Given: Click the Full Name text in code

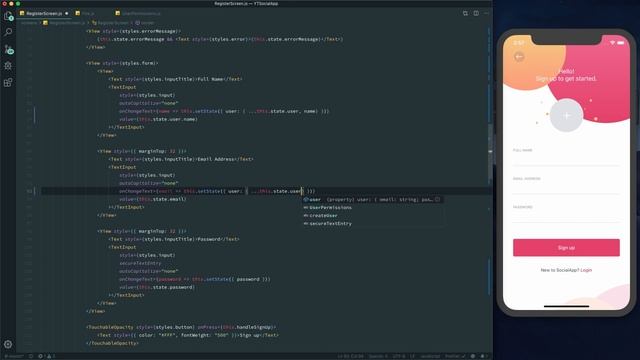Looking at the screenshot, I should point(210,79).
